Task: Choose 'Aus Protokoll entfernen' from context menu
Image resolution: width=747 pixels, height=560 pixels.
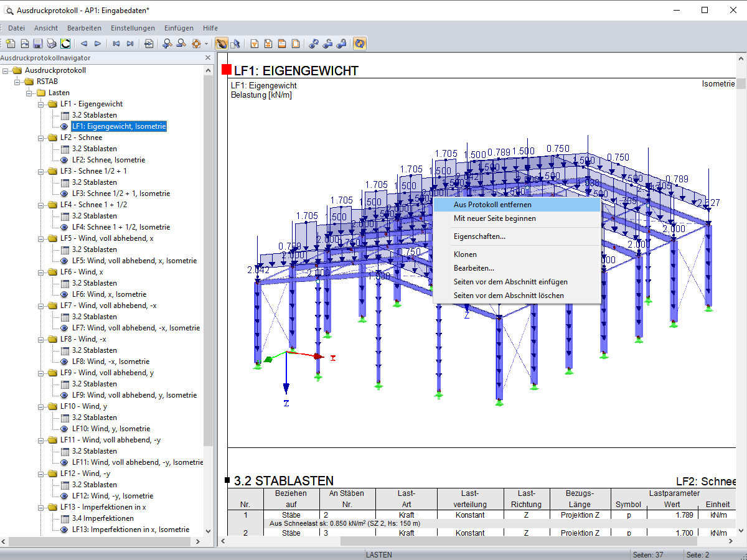Action: point(492,205)
